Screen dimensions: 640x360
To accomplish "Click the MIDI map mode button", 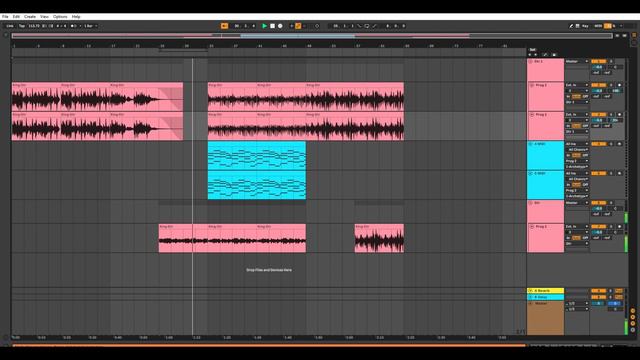I will (x=598, y=26).
